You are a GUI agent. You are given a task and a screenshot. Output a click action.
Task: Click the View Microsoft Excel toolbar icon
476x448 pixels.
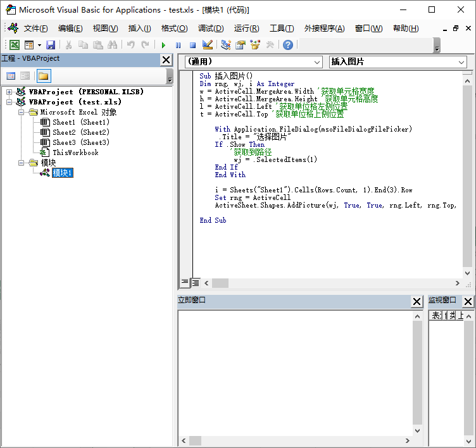pyautogui.click(x=15, y=45)
